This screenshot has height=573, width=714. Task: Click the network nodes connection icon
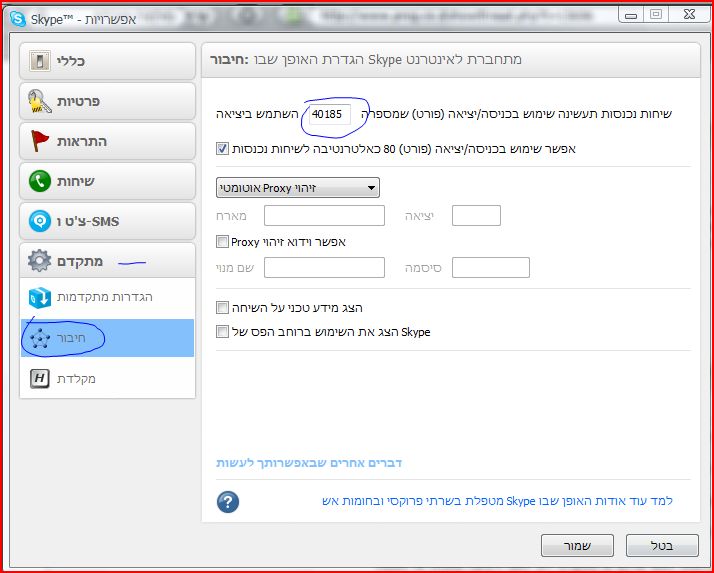40,338
